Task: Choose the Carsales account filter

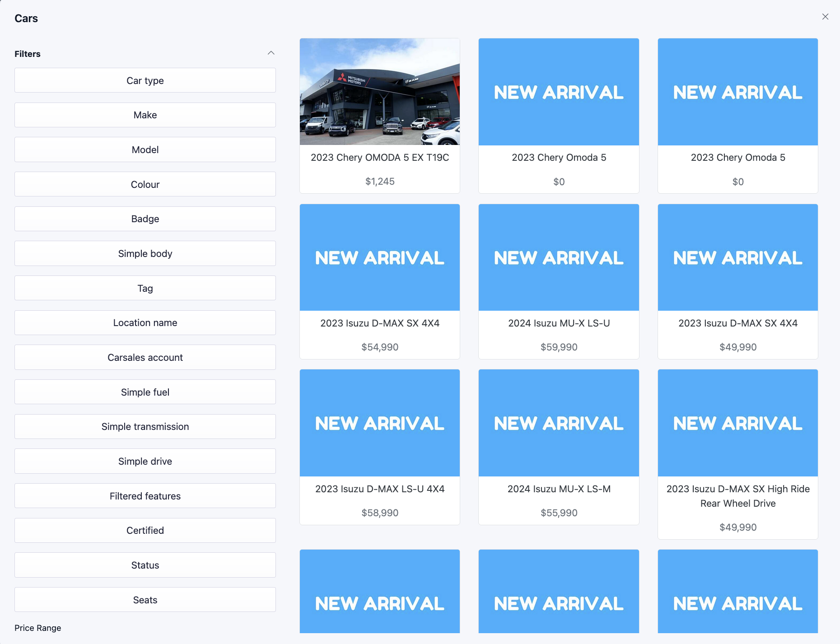Action: [x=145, y=357]
